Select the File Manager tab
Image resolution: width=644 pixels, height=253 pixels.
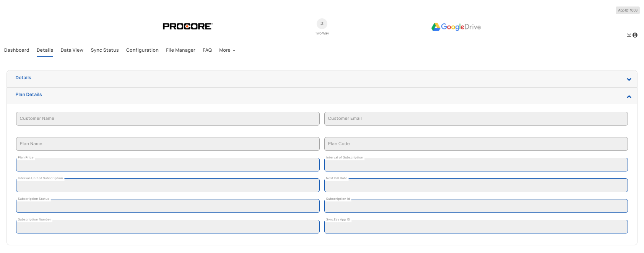pyautogui.click(x=180, y=50)
